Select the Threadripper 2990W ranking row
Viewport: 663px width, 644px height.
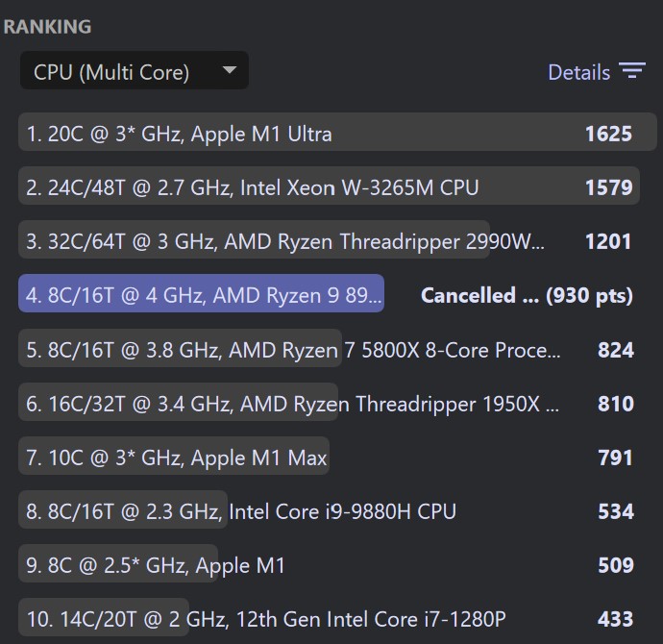click(285, 241)
